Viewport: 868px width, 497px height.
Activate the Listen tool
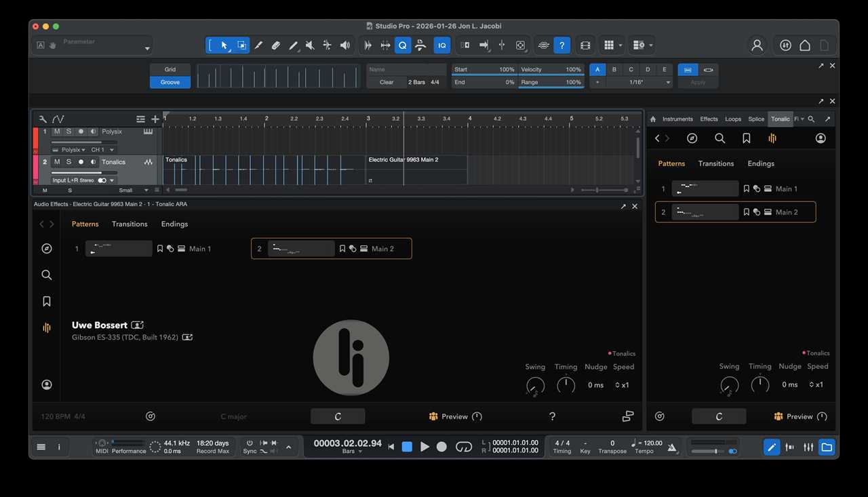344,45
